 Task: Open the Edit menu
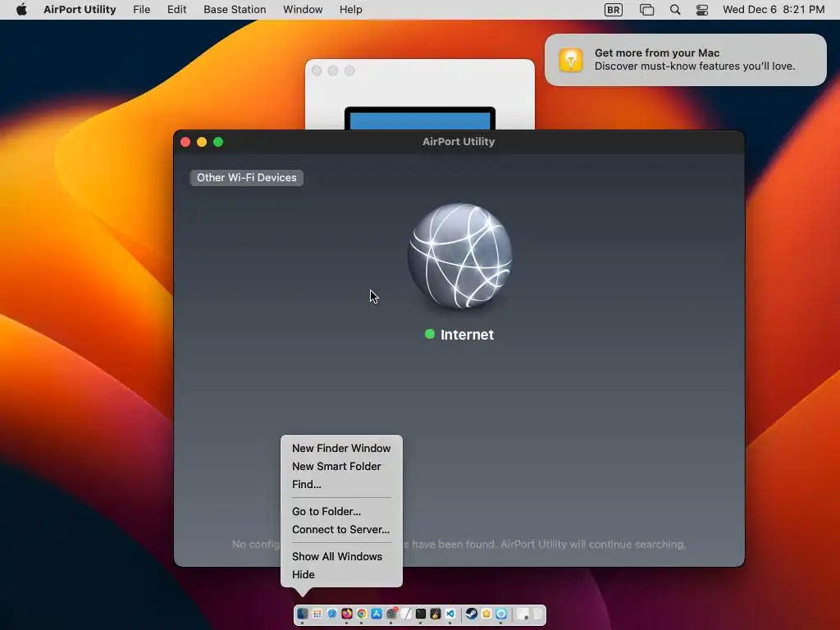(176, 10)
